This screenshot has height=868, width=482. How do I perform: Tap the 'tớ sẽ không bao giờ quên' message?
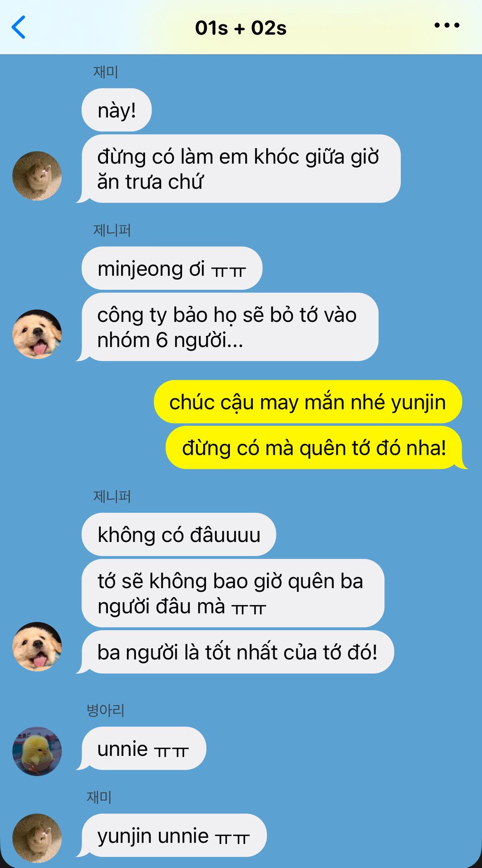(x=233, y=593)
